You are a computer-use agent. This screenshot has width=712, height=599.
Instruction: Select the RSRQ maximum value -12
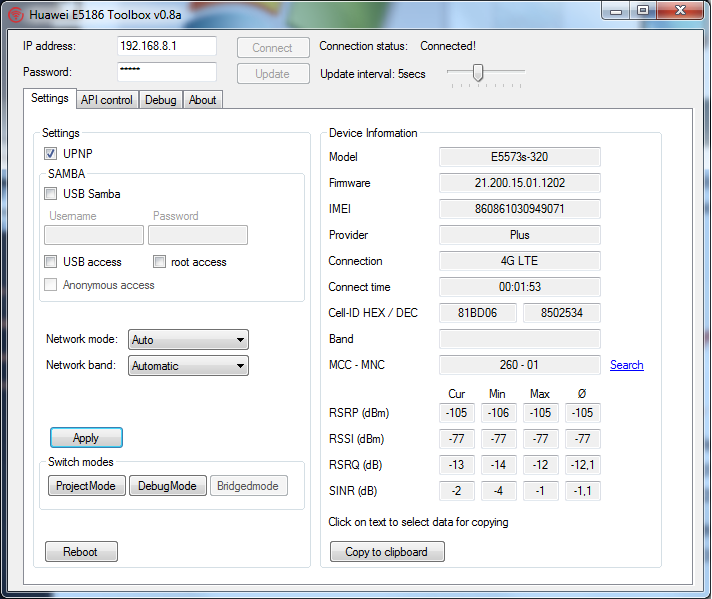tap(541, 465)
